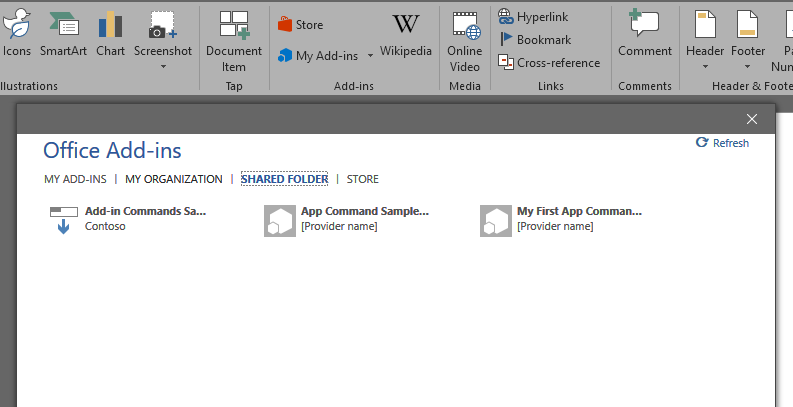The image size is (793, 407).
Task: Click the My First App Command icon
Action: tap(496, 221)
